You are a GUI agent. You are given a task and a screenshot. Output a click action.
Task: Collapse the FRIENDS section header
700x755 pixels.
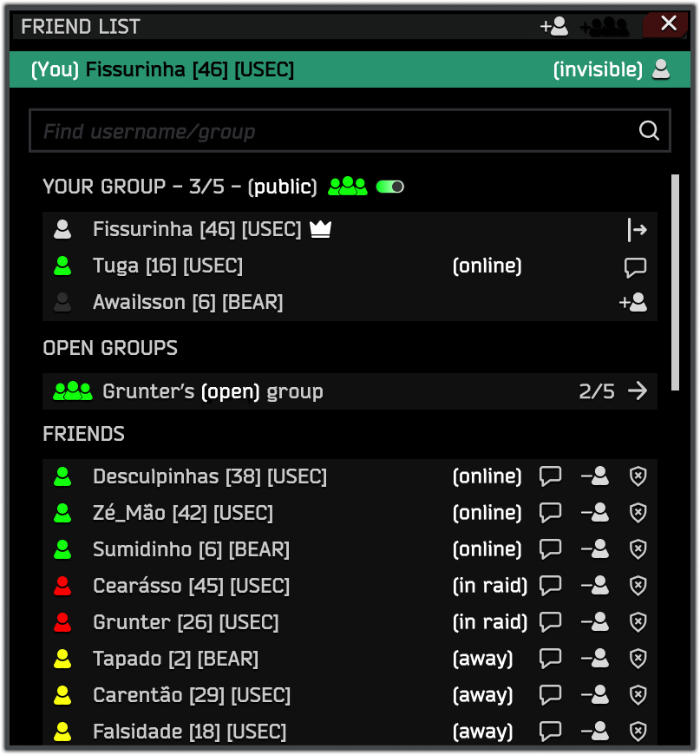click(x=84, y=434)
